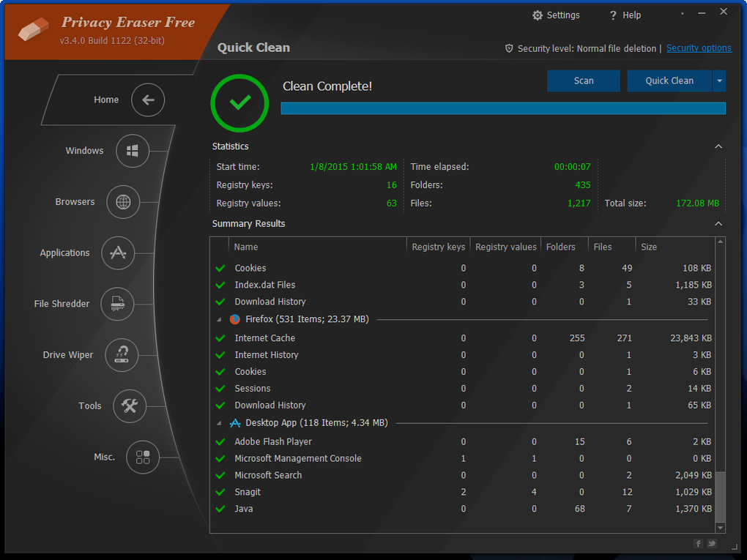Open the Security options link
747x560 pixels.
click(699, 48)
